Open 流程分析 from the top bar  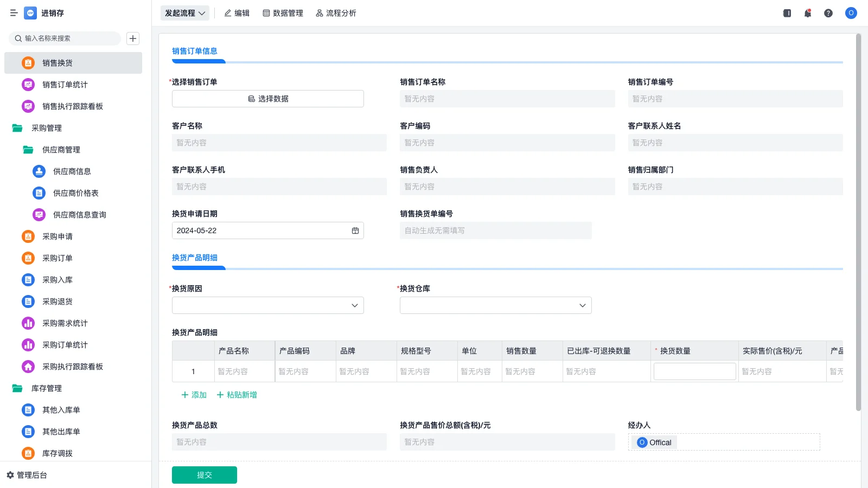point(336,12)
